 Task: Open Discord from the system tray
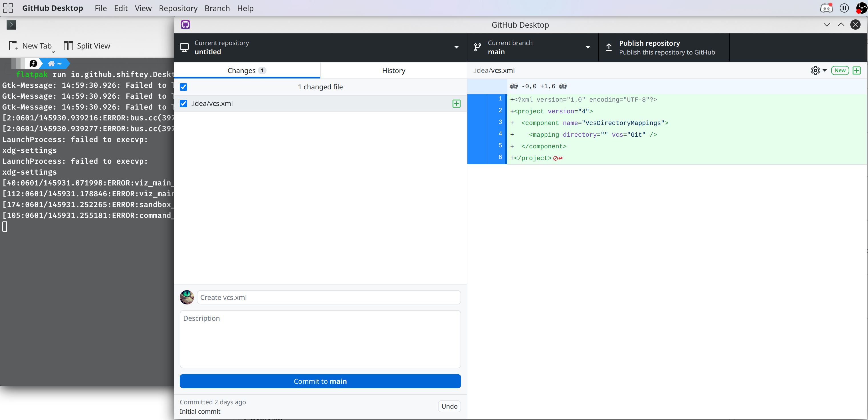(826, 8)
